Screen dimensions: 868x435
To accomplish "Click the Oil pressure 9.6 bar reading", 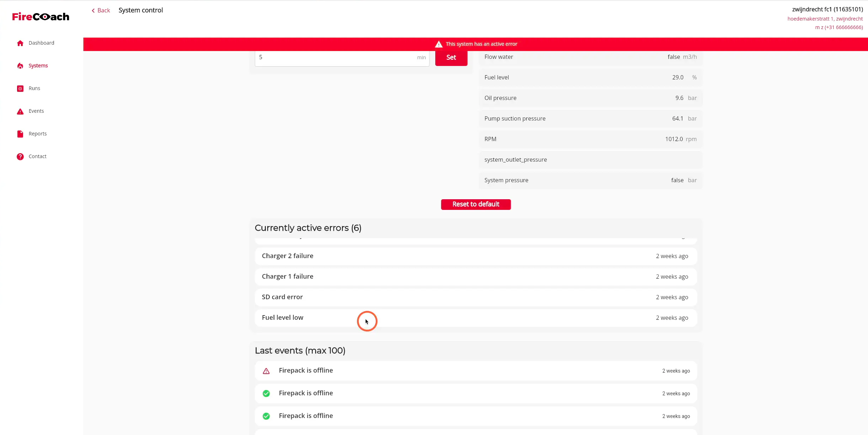I will tap(590, 98).
